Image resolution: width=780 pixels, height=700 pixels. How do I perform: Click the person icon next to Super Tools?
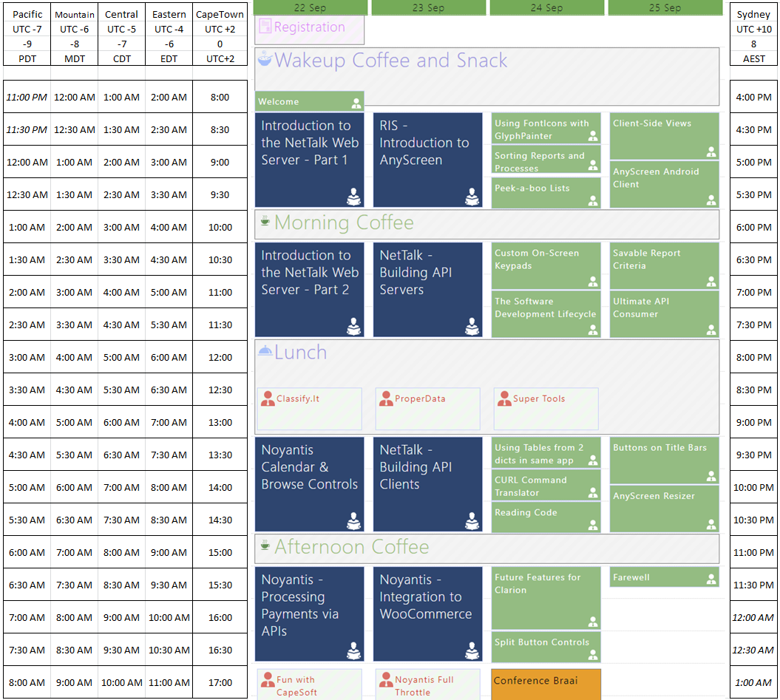(x=504, y=399)
